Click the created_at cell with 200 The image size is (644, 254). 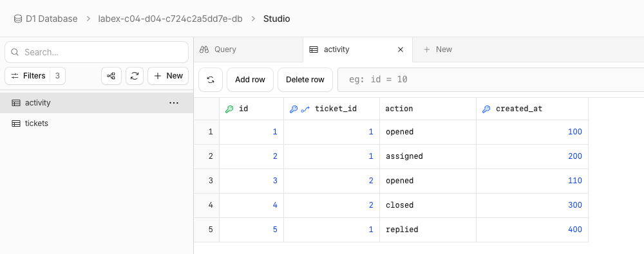coord(533,156)
